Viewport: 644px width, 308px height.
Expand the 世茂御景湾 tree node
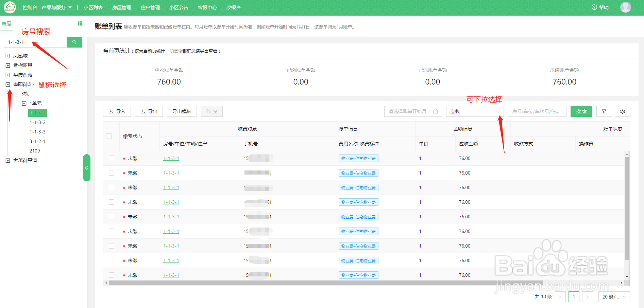pos(7,160)
